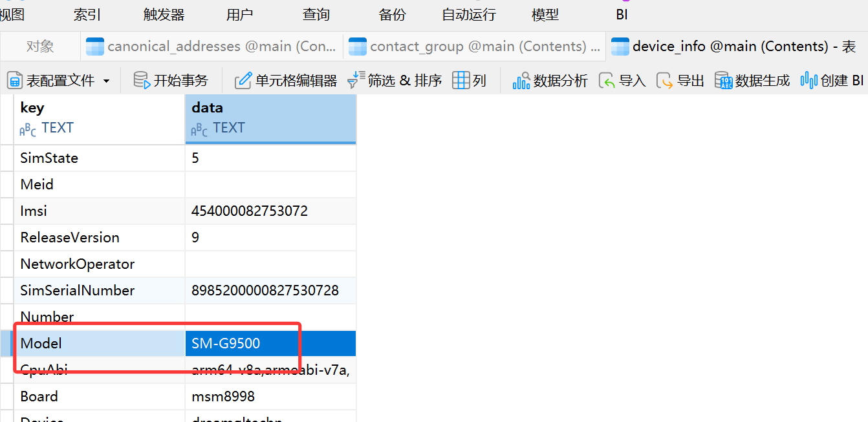Image resolution: width=868 pixels, height=422 pixels.
Task: Open 筛选 & 排序 filter and sort
Action: pos(395,80)
